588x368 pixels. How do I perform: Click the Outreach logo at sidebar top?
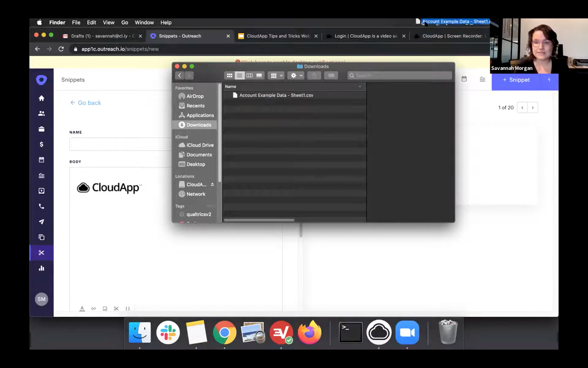pyautogui.click(x=42, y=80)
